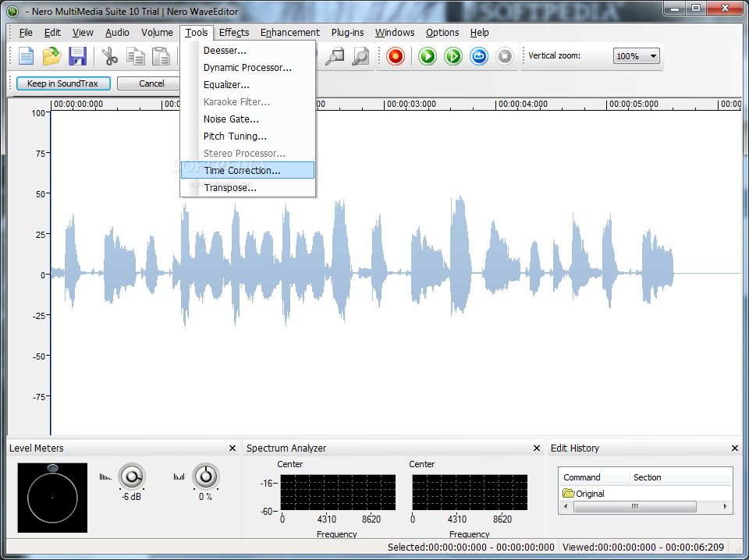Open the Volume menu

pyautogui.click(x=157, y=33)
